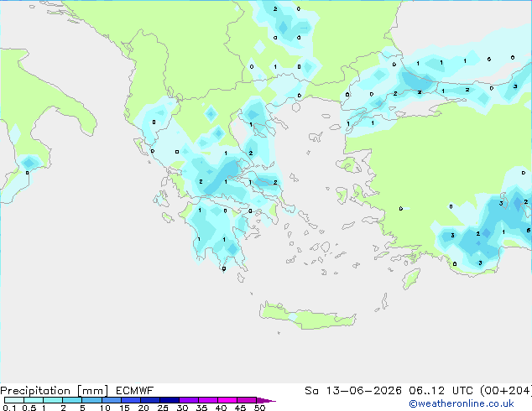The width and height of the screenshot is (532, 411).
Task: Click the legend value label 50
Action: [x=260, y=408]
